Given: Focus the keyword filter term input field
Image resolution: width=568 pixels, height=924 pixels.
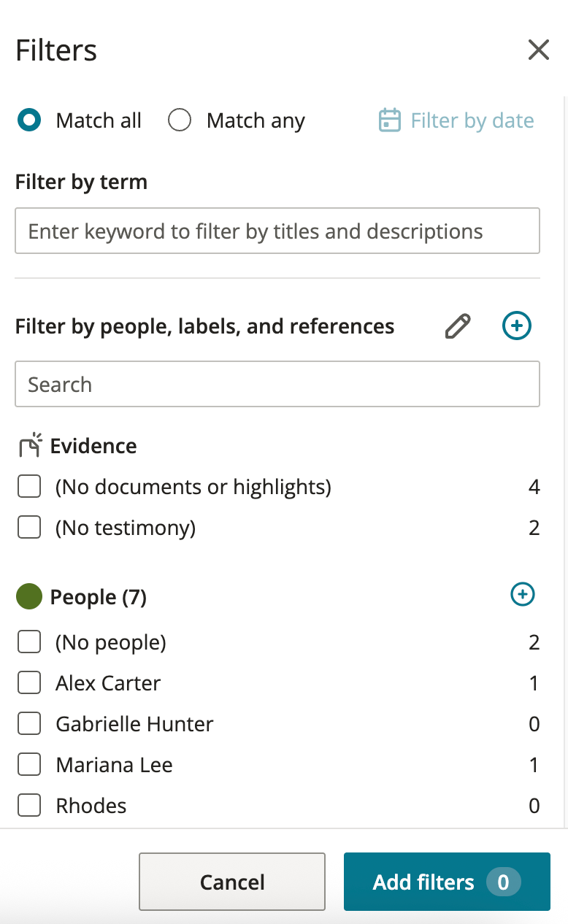Looking at the screenshot, I should tap(277, 231).
